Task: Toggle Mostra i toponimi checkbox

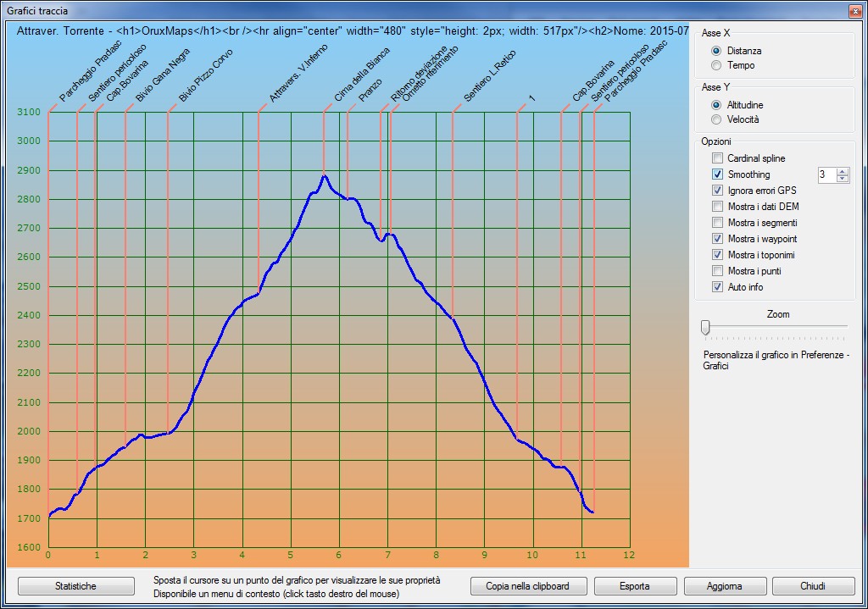Action: [x=718, y=255]
